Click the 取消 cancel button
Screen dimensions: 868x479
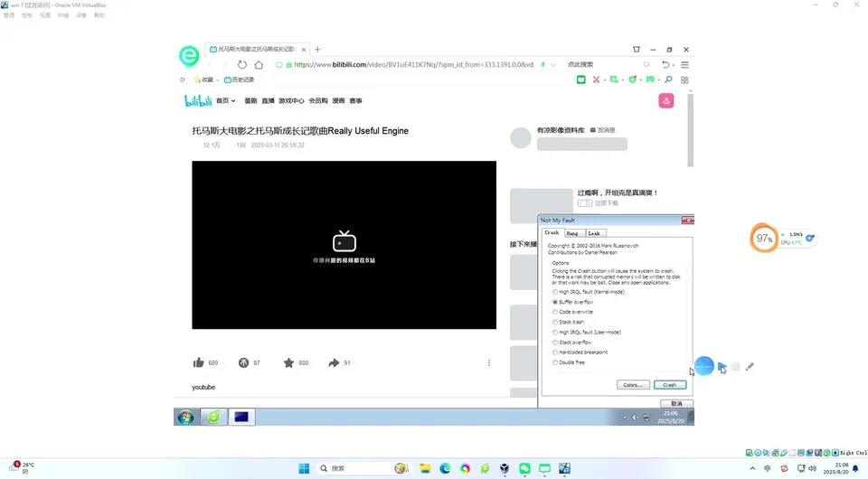tap(676, 404)
